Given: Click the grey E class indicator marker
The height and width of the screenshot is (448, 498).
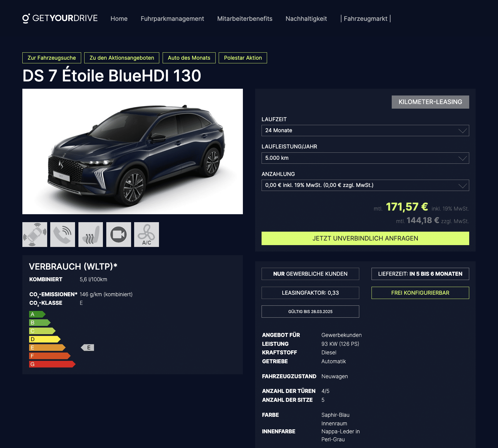Looking at the screenshot, I should coord(88,348).
